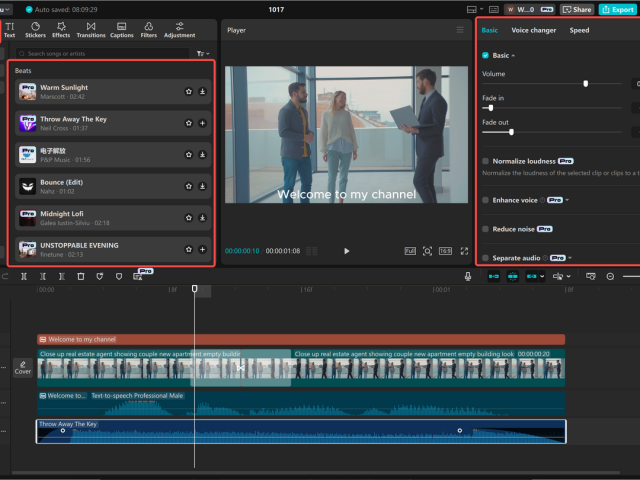
Task: Favorite the Warm Sunlight track
Action: (x=188, y=92)
